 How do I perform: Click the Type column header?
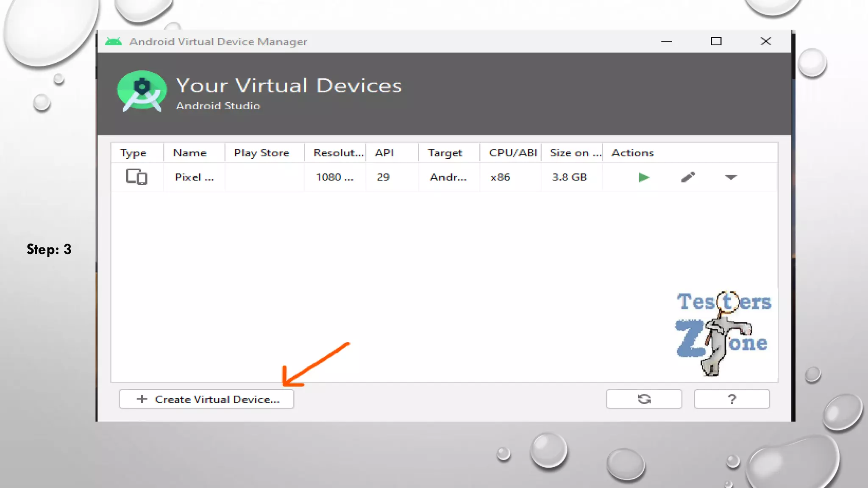[133, 153]
